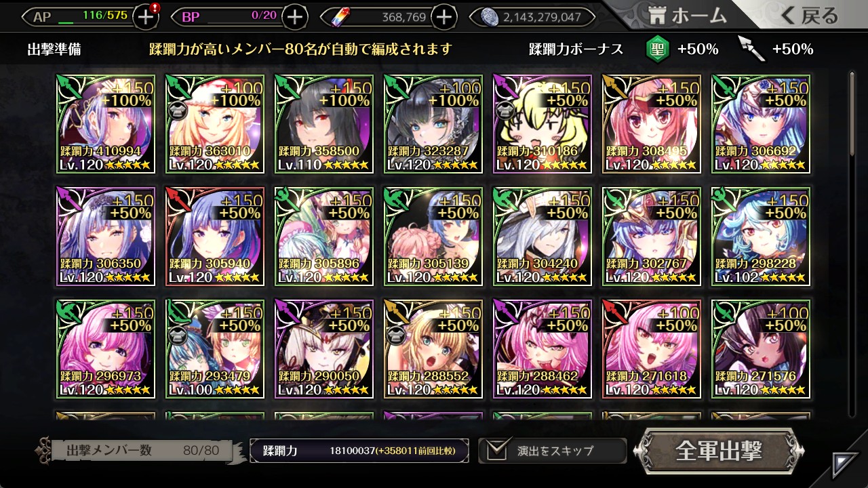The image size is (868, 488).
Task: Tap the plus icon next to BP gauge
Action: tap(294, 17)
